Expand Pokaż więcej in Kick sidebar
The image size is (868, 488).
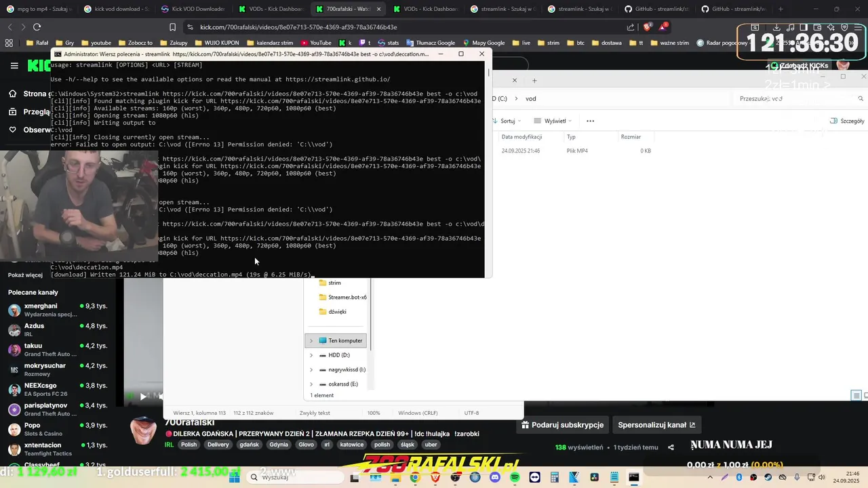[25, 275]
